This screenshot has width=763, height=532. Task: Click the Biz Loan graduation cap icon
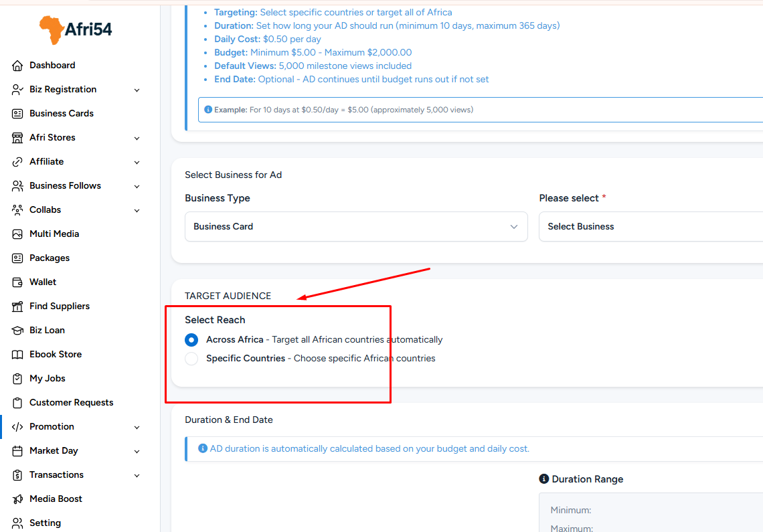pyautogui.click(x=17, y=331)
